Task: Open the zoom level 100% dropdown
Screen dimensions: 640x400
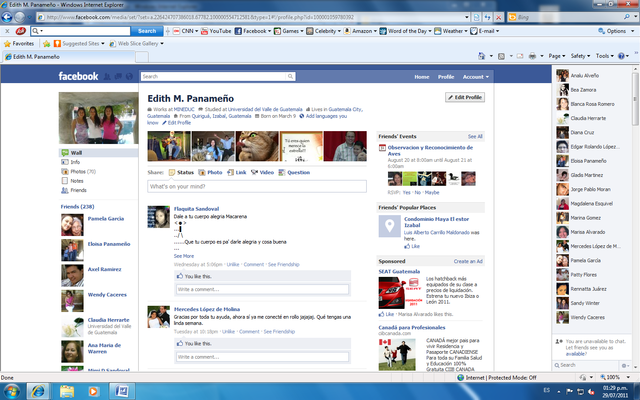Action: point(628,378)
